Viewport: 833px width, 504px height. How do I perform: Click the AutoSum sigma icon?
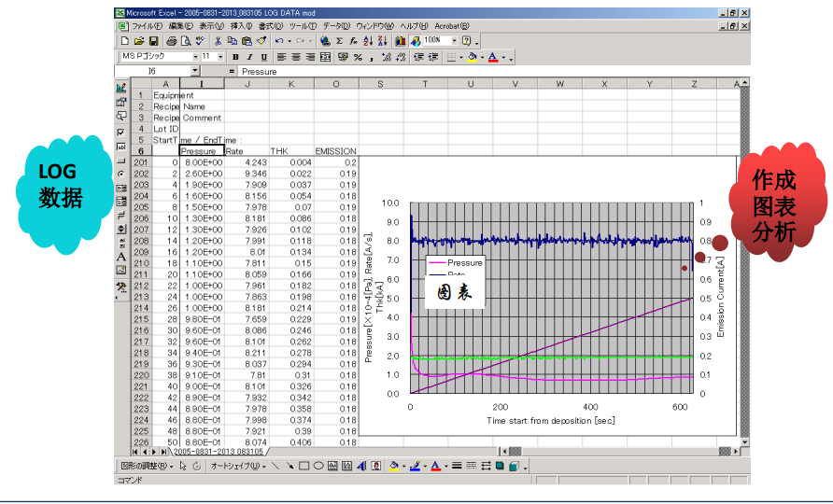pyautogui.click(x=339, y=42)
